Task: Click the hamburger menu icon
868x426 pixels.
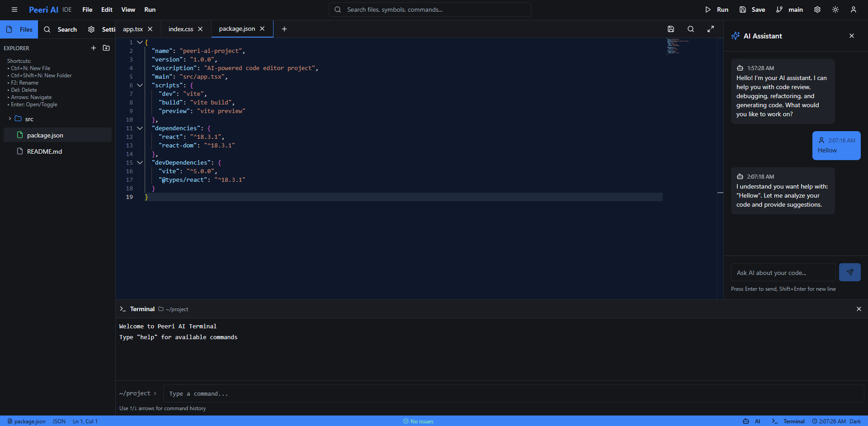Action: [x=14, y=9]
